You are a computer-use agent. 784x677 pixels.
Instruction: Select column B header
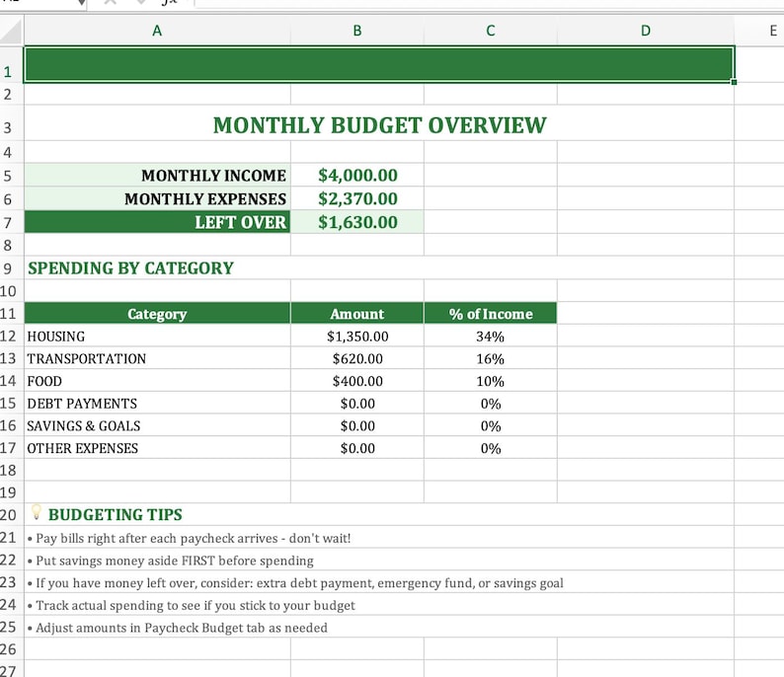pos(357,31)
